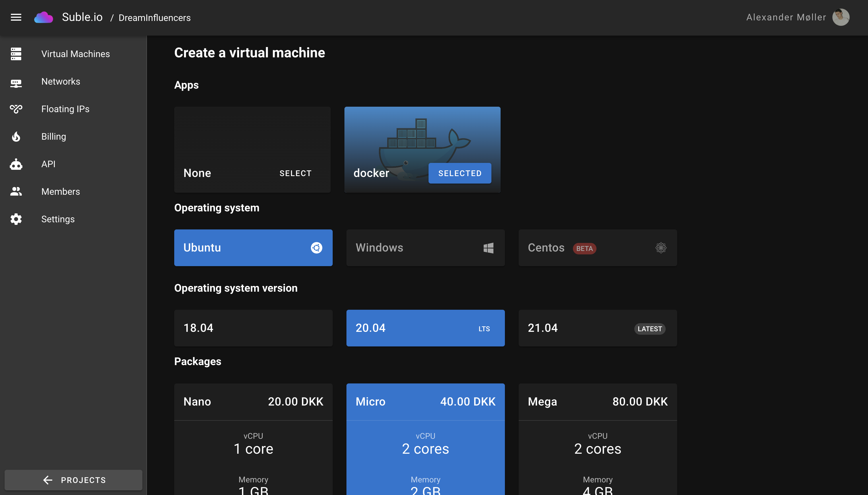Choose Ubuntu version 18.04

[253, 328]
